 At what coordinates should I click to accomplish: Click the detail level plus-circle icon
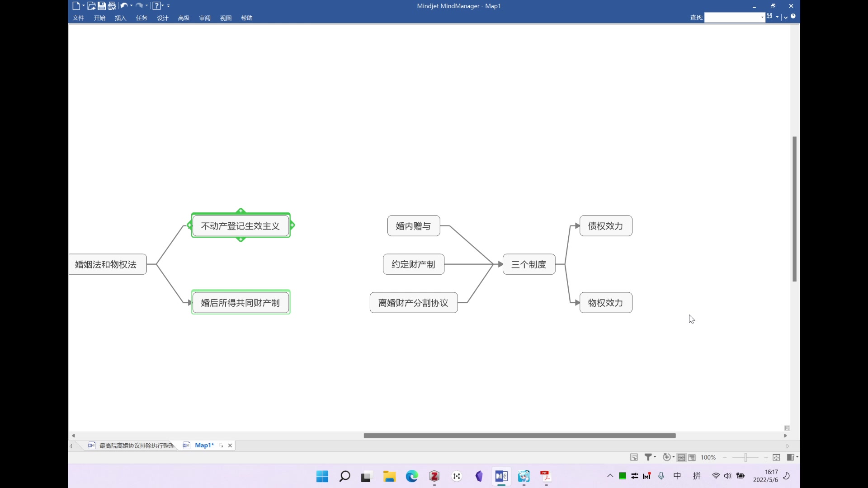point(667,457)
